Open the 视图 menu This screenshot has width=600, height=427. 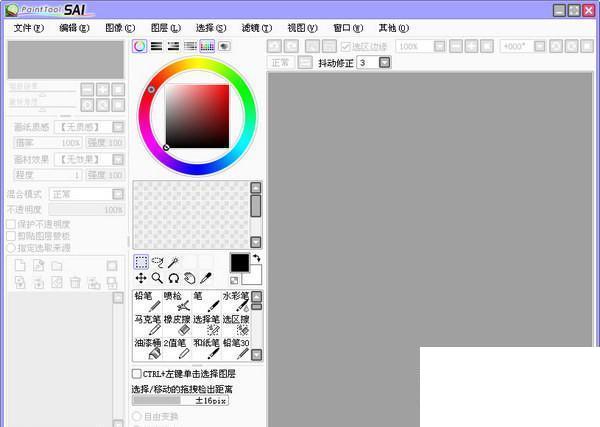tap(302, 28)
